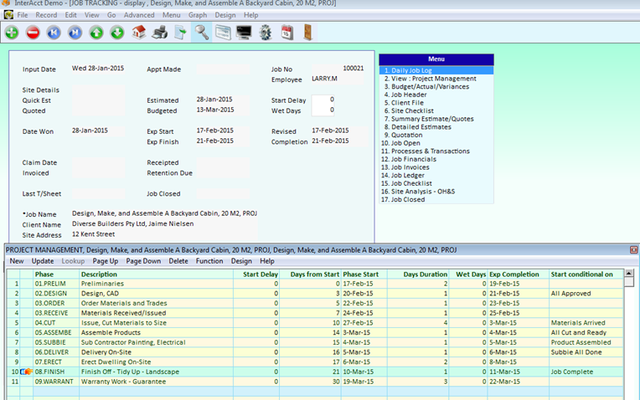
Task: Click the magnifying glass search icon
Action: click(202, 32)
